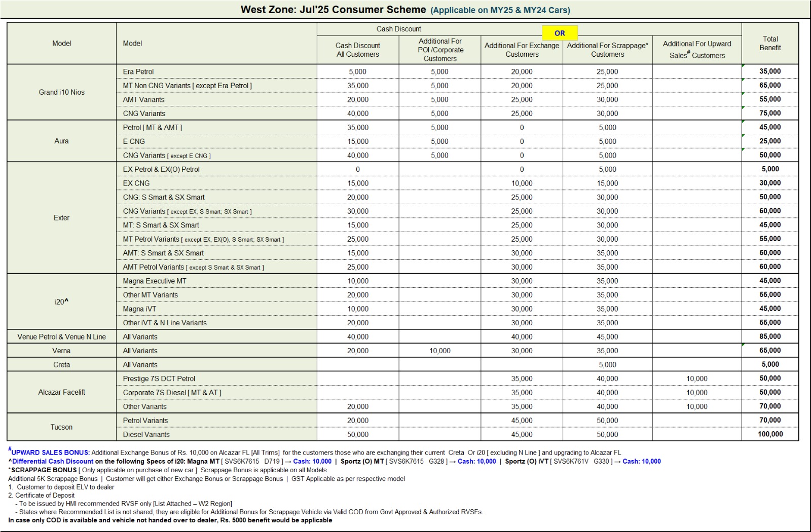
Task: Click the title 'West Zone: Jul'25 Consumer Scheme'
Action: click(x=333, y=10)
